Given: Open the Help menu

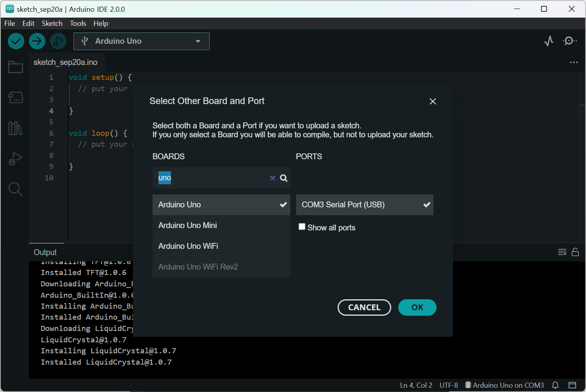Looking at the screenshot, I should click(x=101, y=23).
